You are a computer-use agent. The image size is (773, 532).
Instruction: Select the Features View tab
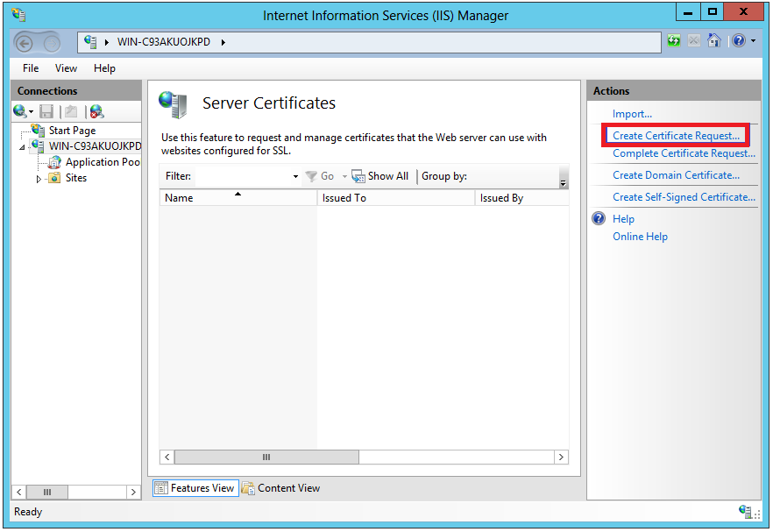[x=195, y=488]
